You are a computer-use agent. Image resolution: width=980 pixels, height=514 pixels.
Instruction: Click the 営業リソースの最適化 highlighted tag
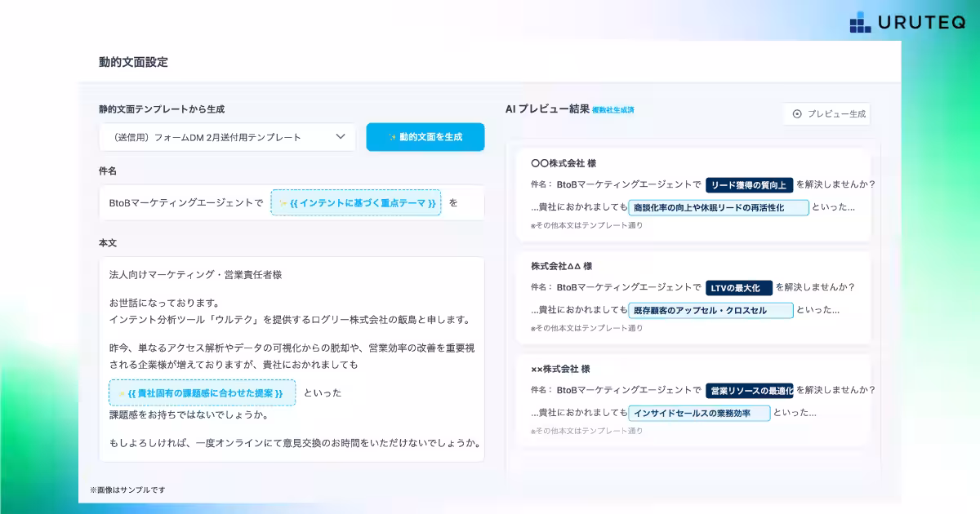click(x=749, y=391)
